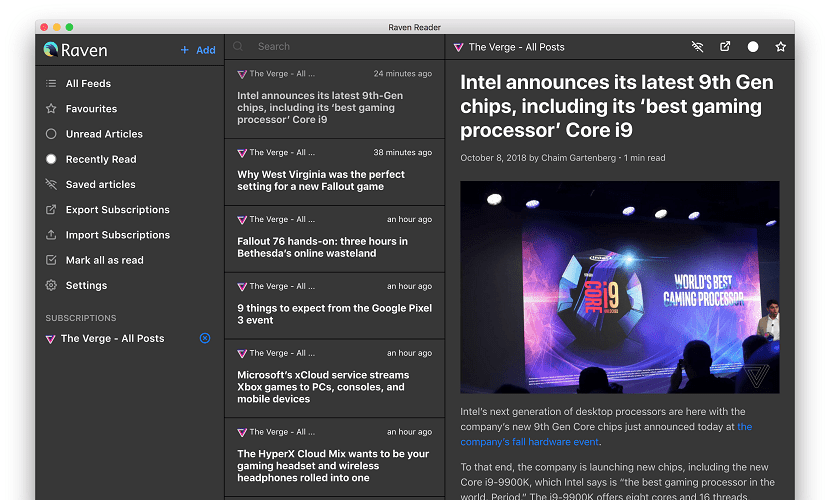Click Verge icon on Microsoft xCloud article row

[242, 354]
